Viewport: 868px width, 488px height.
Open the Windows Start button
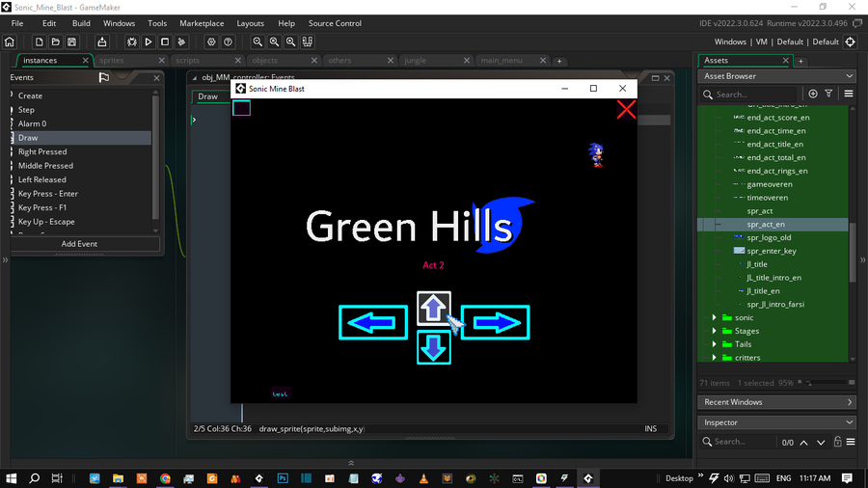coord(11,478)
